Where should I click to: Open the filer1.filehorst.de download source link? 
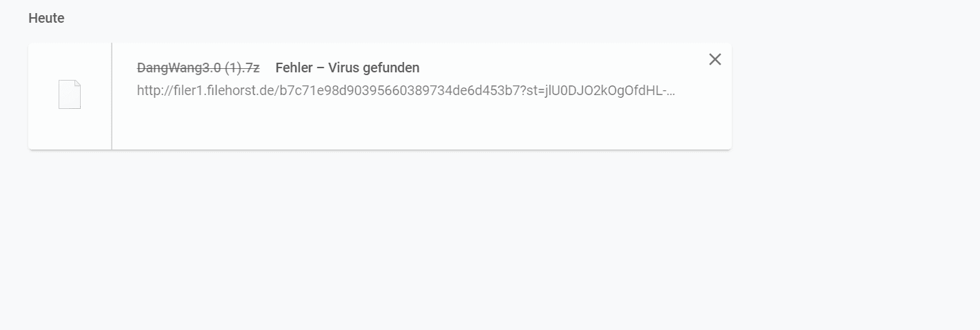(x=406, y=90)
